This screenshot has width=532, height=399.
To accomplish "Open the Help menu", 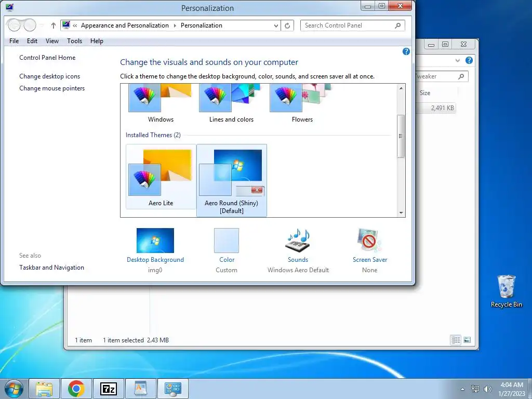I will coord(97,41).
